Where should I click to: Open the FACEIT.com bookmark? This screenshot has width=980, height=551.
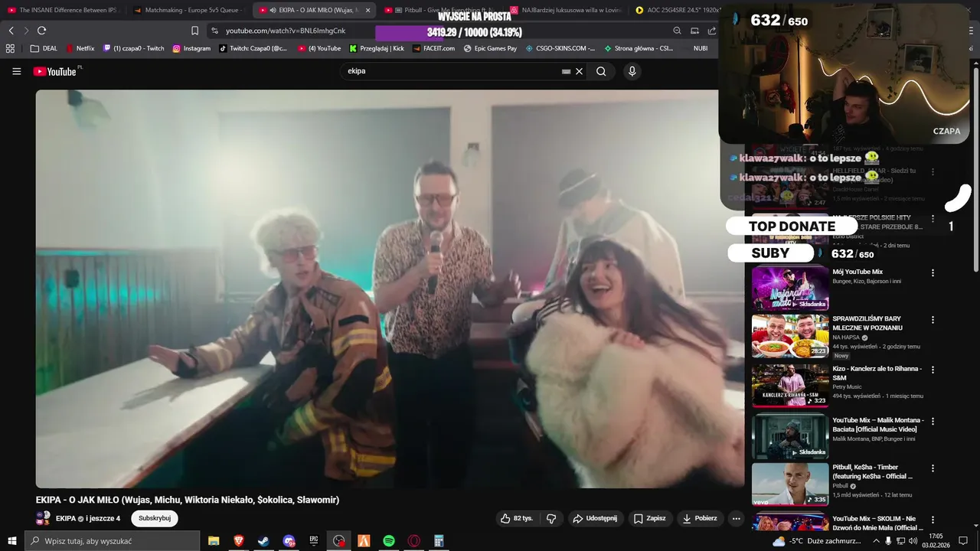pos(433,48)
